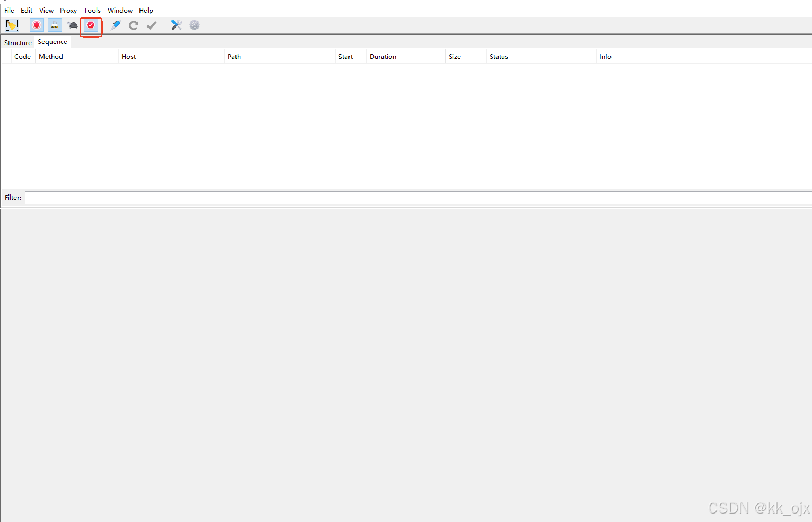The image size is (812, 522).
Task: Sort by the Duration column header
Action: [406, 56]
